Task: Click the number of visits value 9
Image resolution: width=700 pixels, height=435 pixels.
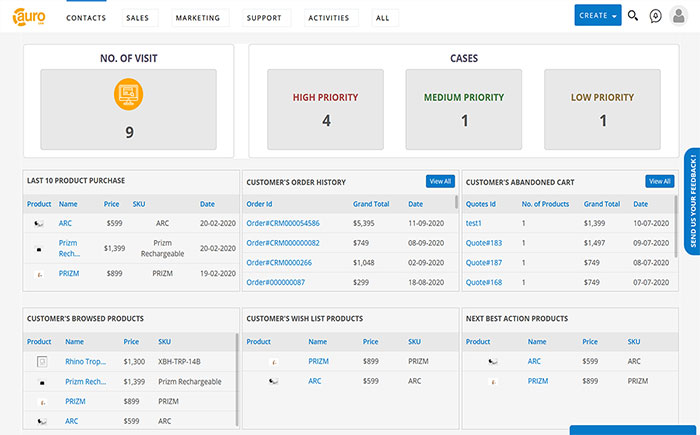Action: [129, 132]
